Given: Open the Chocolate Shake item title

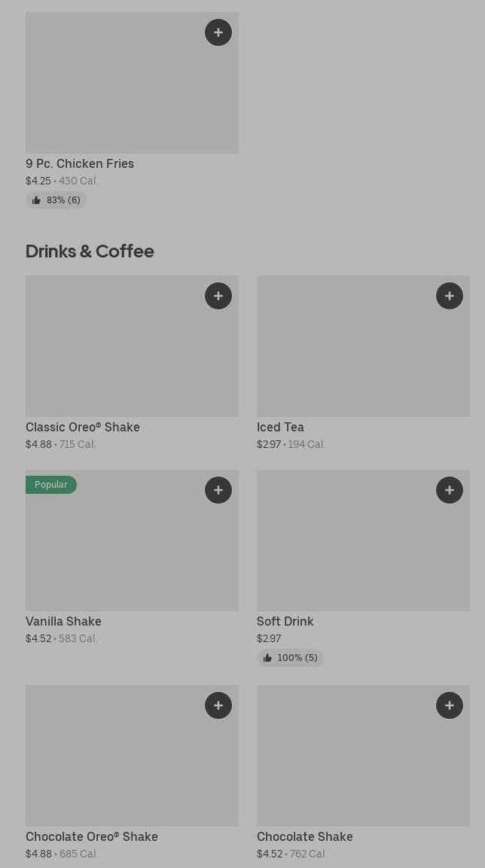Looking at the screenshot, I should pos(304,837).
